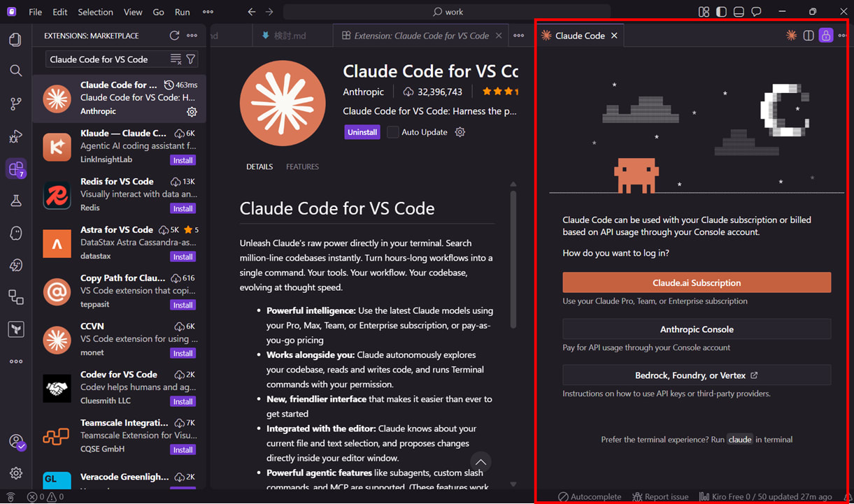This screenshot has width=854, height=504.
Task: Toggle the primary side bar layout icon
Action: tap(721, 12)
